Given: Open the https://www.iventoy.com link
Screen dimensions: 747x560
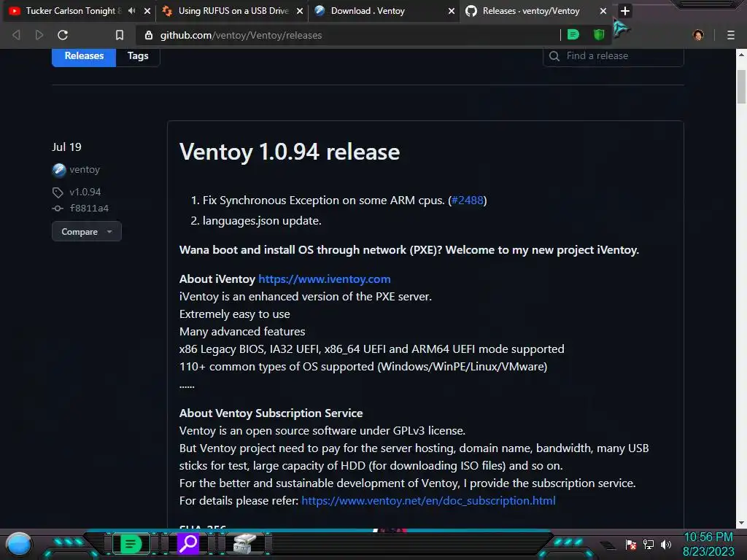Looking at the screenshot, I should [x=325, y=279].
